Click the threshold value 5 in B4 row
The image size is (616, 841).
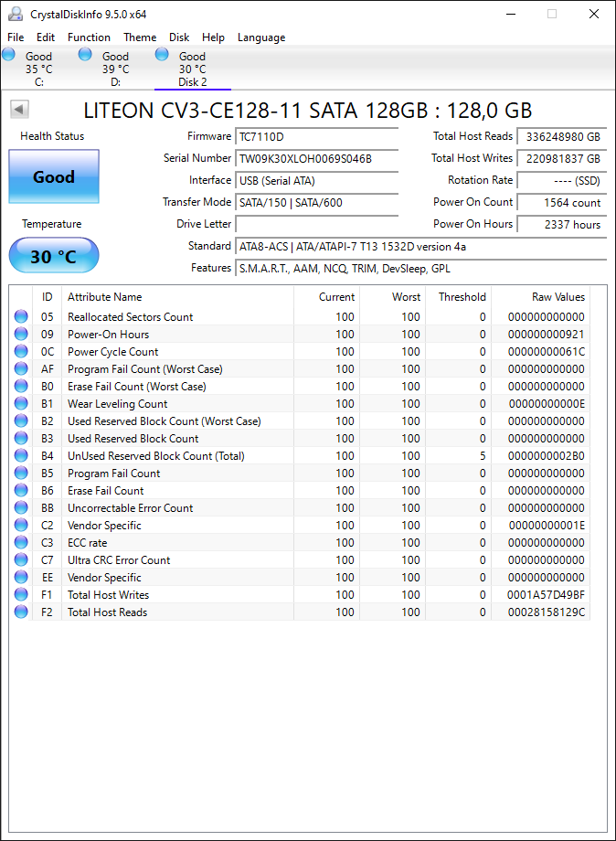pyautogui.click(x=483, y=456)
